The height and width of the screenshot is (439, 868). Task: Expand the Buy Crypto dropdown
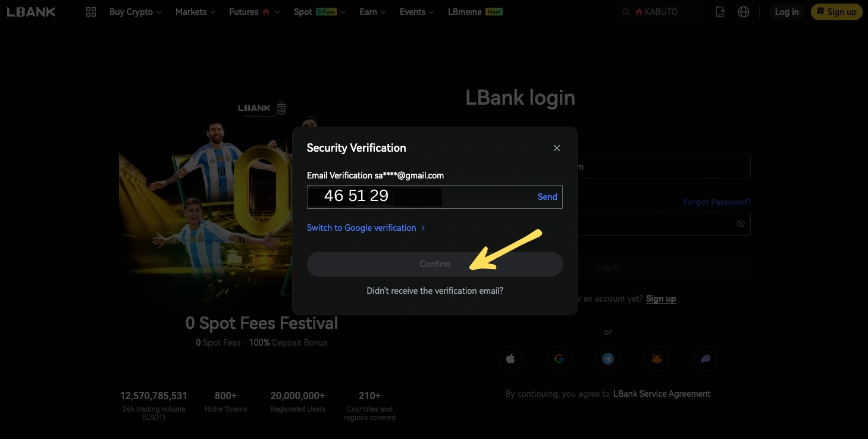point(136,12)
